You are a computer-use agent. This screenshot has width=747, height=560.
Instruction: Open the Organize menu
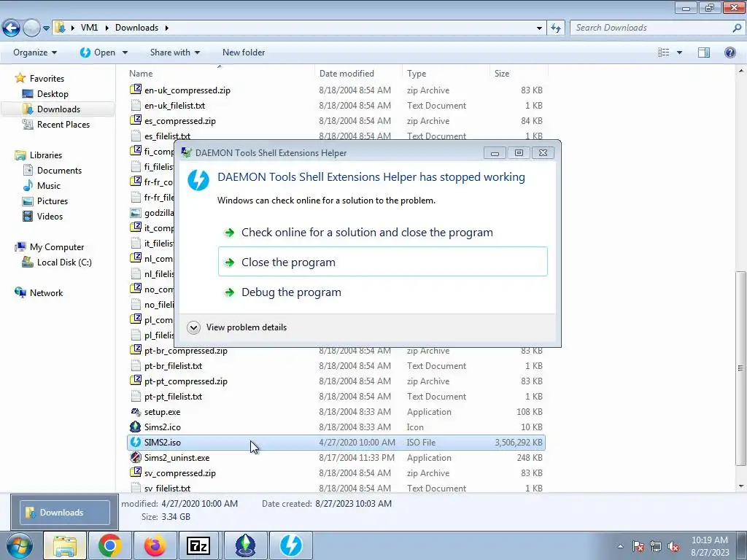point(35,52)
